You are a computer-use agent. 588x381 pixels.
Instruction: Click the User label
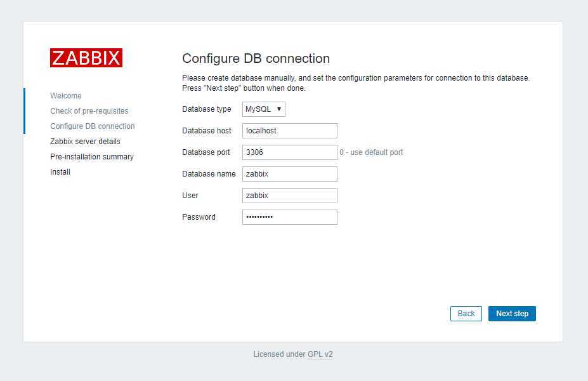(x=190, y=196)
